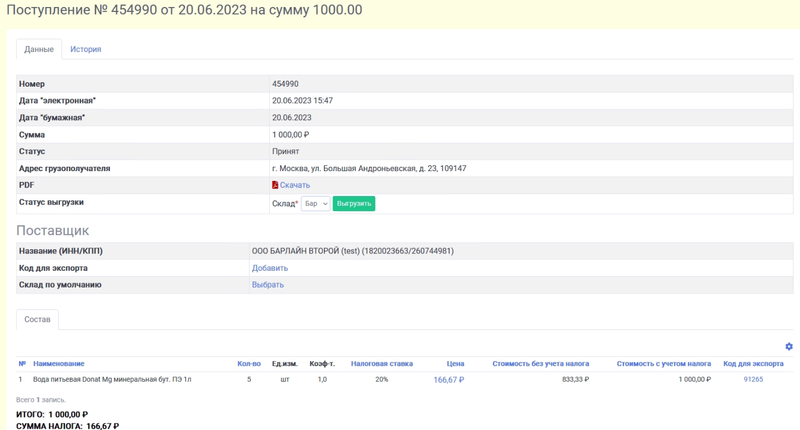Click the status value Принят
Screen dimensions: 800x430
pos(286,151)
